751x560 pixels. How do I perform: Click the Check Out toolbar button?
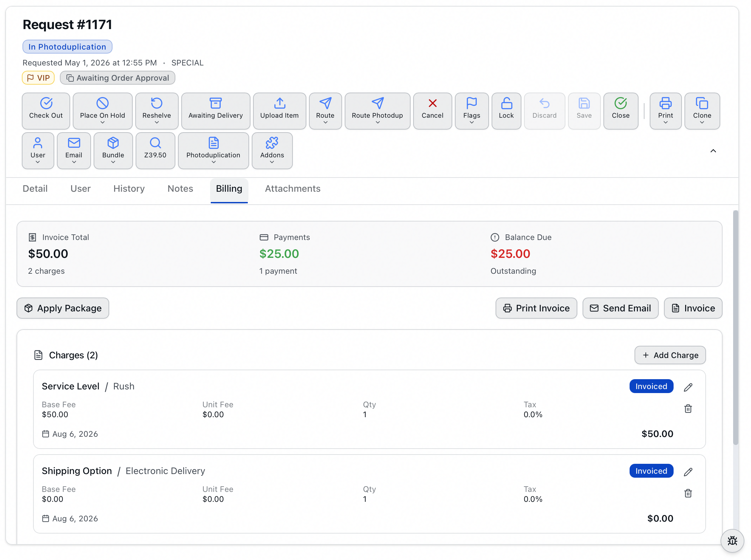46,111
